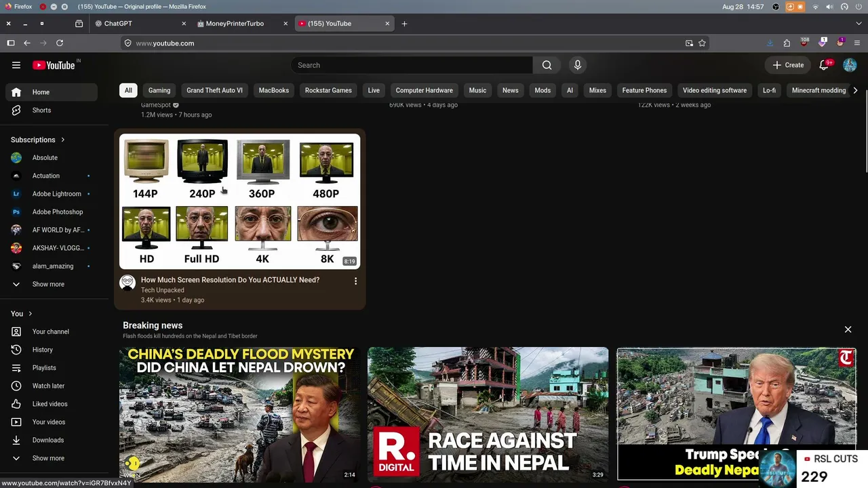The image size is (868, 488).
Task: Select the Grand Theft Auto VI chip
Action: pos(214,90)
